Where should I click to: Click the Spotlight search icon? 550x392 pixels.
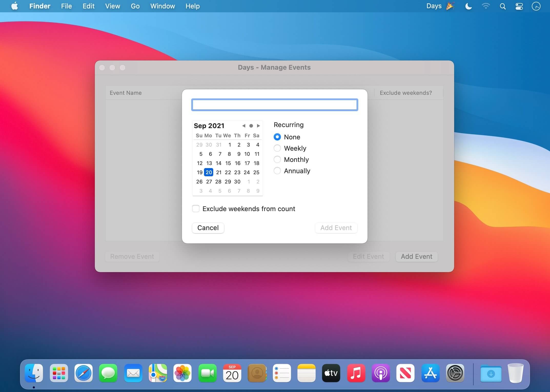pos(503,6)
